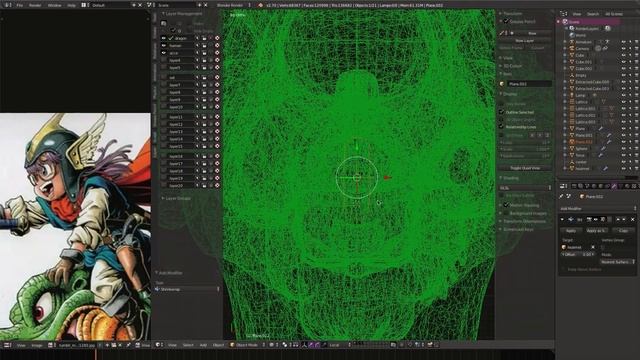This screenshot has height=360, width=640.
Task: Toggle Outline Selected checkbox
Action: tap(501, 112)
